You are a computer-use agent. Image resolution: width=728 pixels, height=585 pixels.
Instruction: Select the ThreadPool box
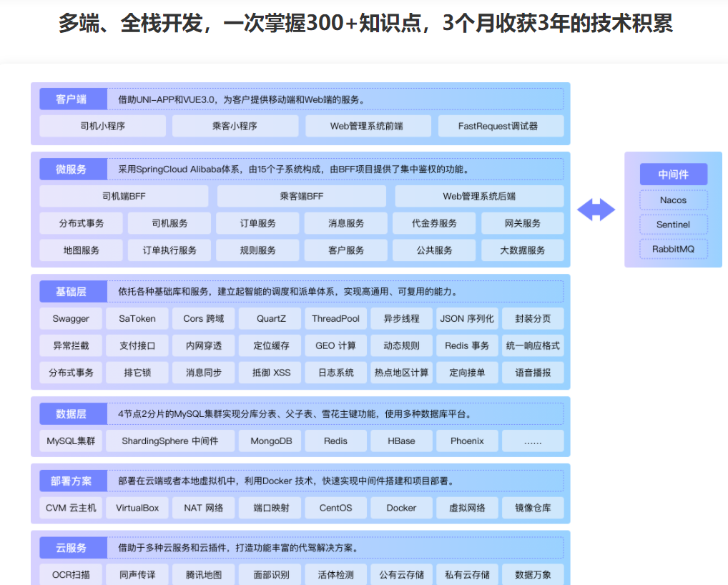coord(335,318)
